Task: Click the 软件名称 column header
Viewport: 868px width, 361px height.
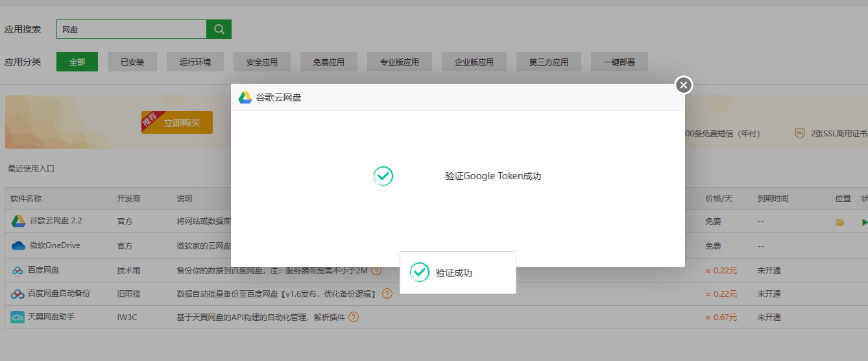Action: click(26, 198)
